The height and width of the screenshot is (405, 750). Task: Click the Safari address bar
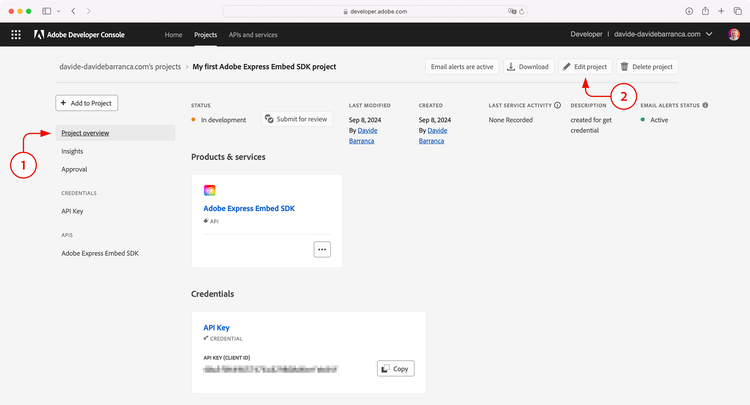(375, 10)
